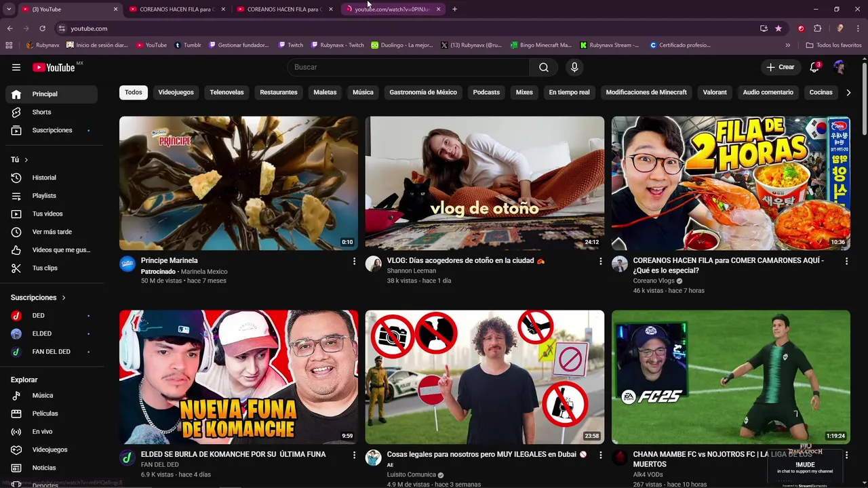This screenshot has height=488, width=868.
Task: Open the hamburger guide menu
Action: 16,67
